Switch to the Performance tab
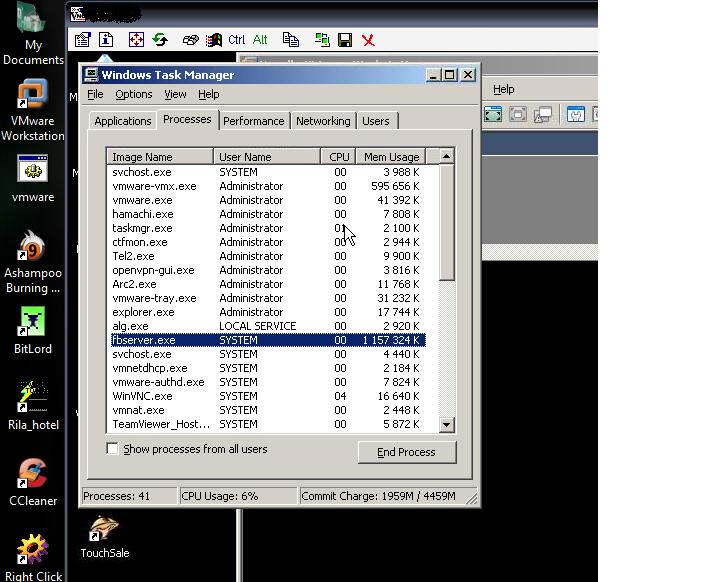 pos(253,121)
